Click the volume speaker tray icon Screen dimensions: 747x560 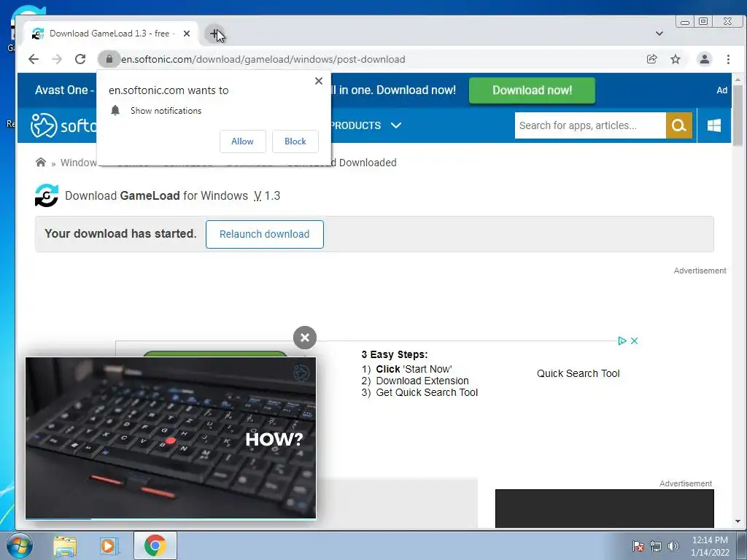click(673, 546)
